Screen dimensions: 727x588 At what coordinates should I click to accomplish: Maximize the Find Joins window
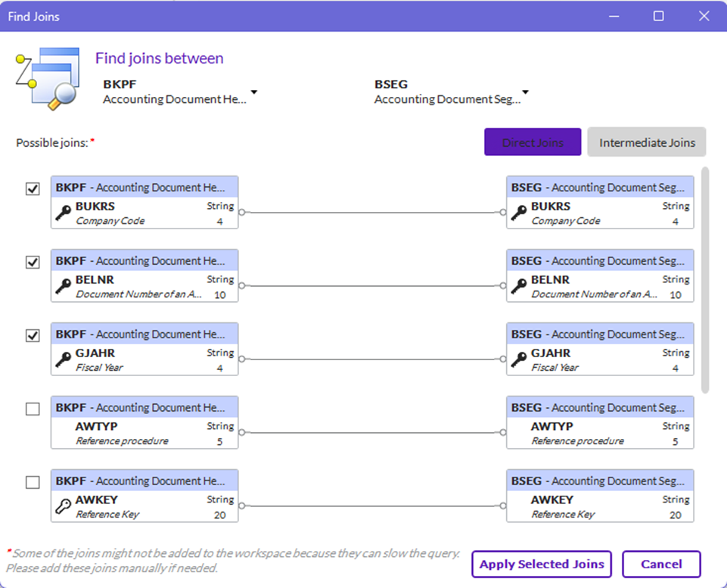coord(658,16)
